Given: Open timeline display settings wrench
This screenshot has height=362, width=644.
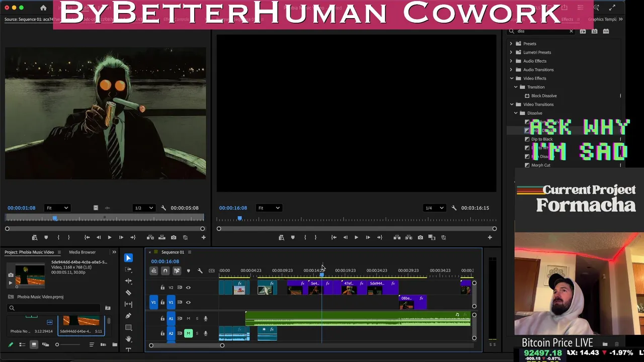Looking at the screenshot, I should pyautogui.click(x=200, y=271).
